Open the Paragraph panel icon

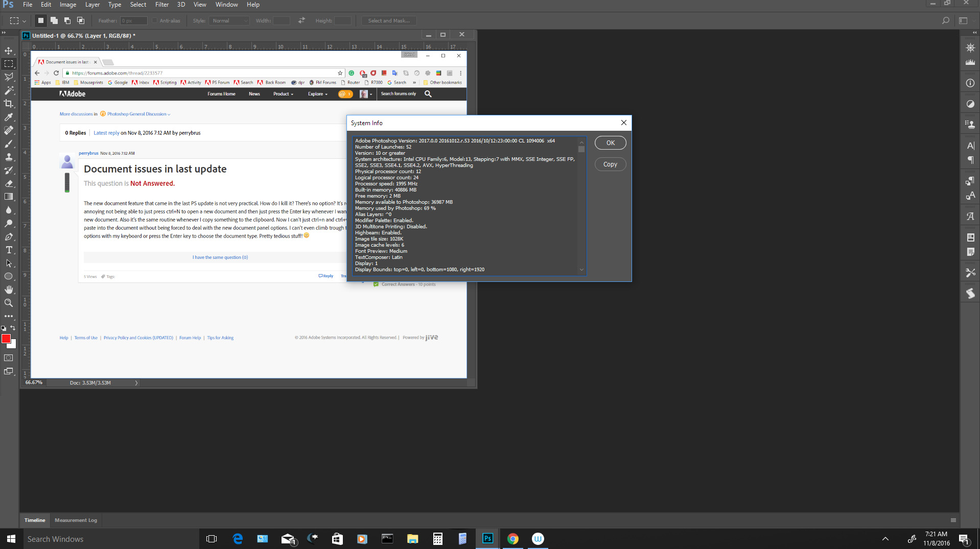[x=970, y=160]
